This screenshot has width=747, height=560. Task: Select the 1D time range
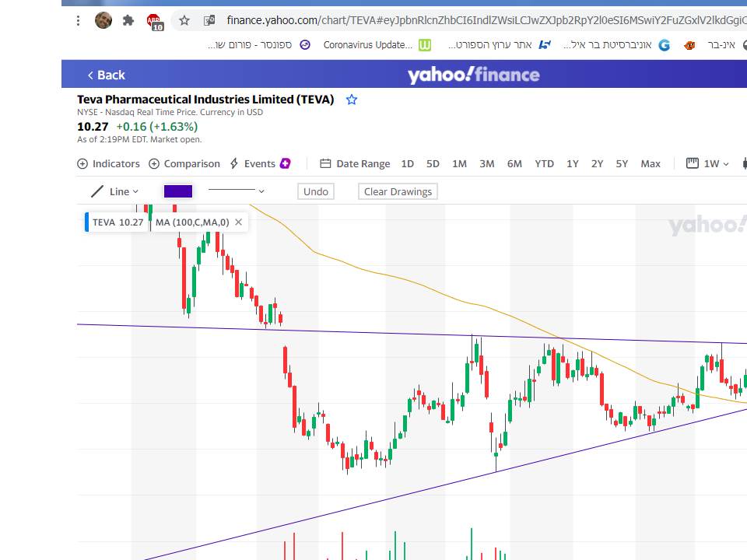[407, 163]
